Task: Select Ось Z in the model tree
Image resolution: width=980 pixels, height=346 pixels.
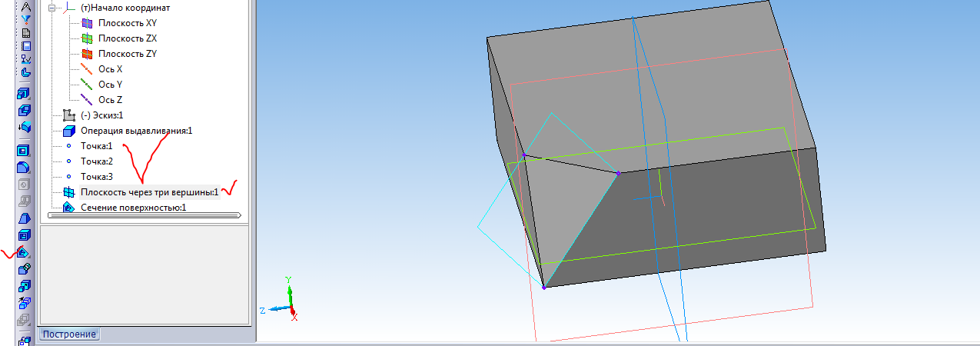Action: (111, 100)
